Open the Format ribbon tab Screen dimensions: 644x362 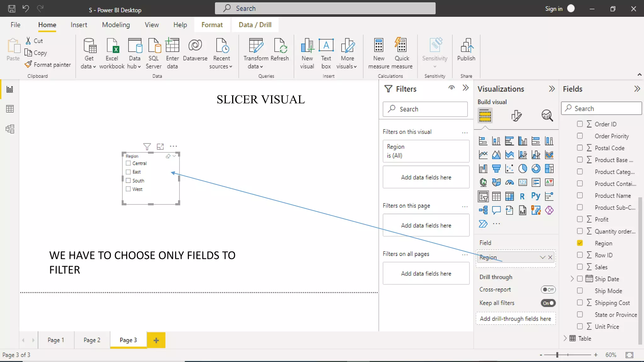[212, 25]
